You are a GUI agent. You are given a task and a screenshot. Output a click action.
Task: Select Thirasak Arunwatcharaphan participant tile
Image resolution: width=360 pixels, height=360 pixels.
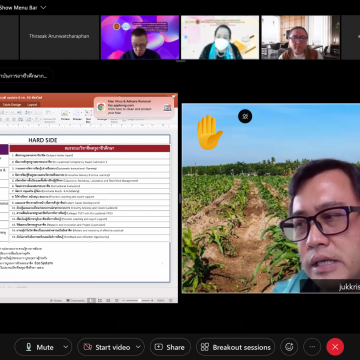[59, 37]
